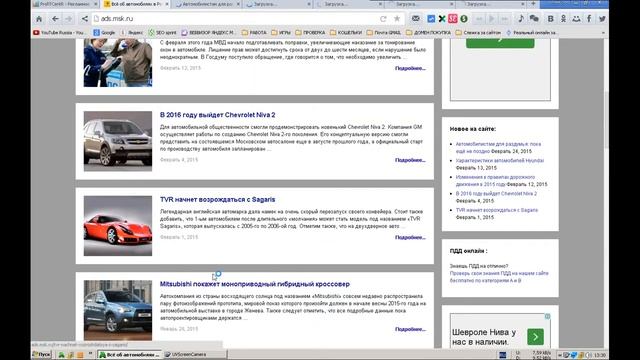
Task: Open the mail envelope toolbar icon
Action: 416,19
